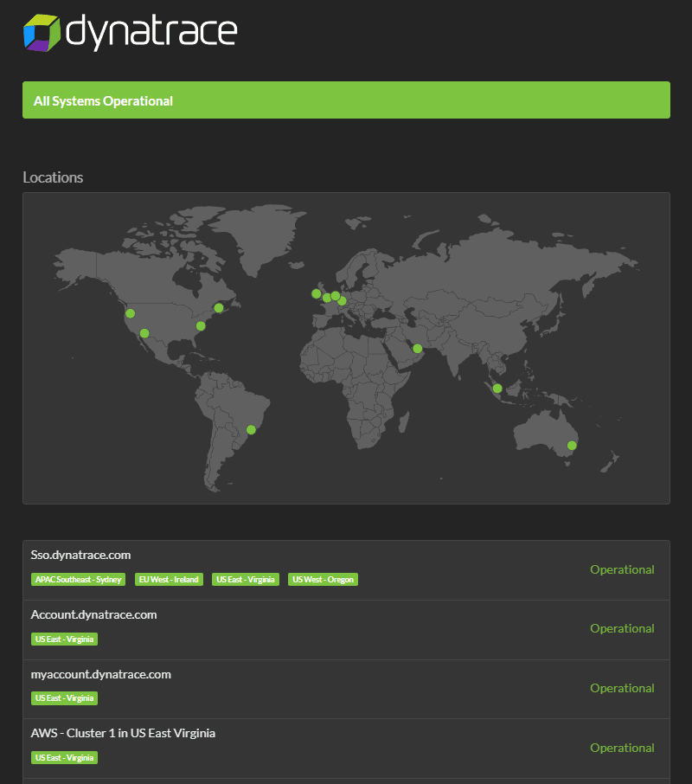Click US East - Virginia tag under Sso.dynatrace.com
The image size is (692, 784).
246,580
